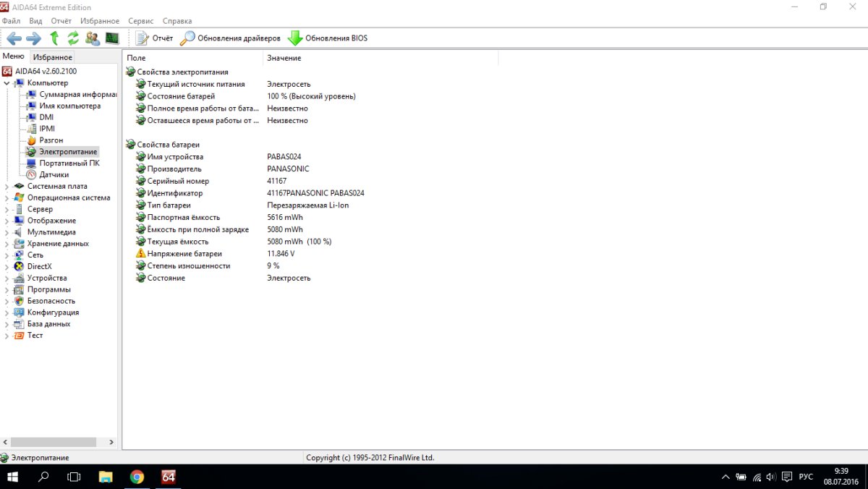The image size is (868, 489).
Task: Expand the Сервер node
Action: (x=7, y=209)
